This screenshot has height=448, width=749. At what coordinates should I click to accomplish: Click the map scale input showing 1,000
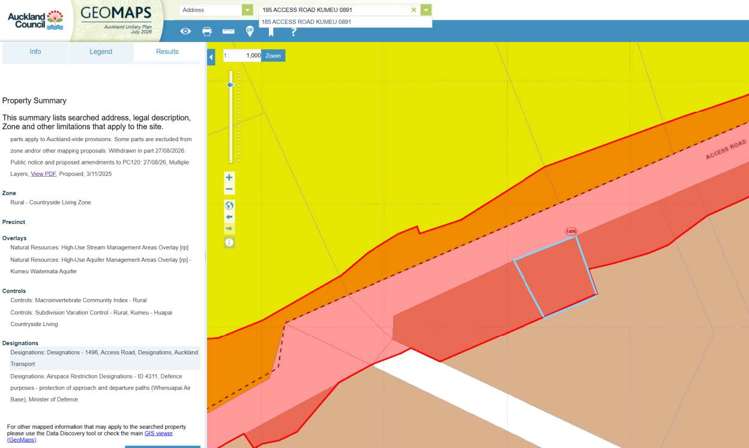pyautogui.click(x=242, y=55)
